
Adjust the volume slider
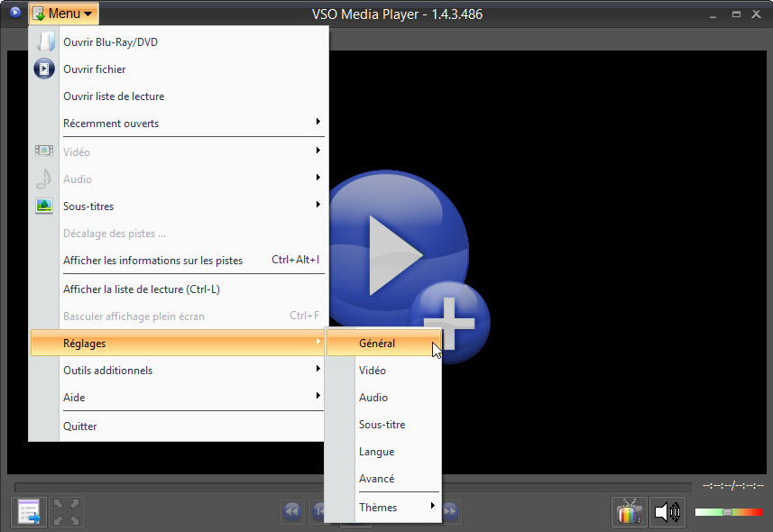pos(728,512)
